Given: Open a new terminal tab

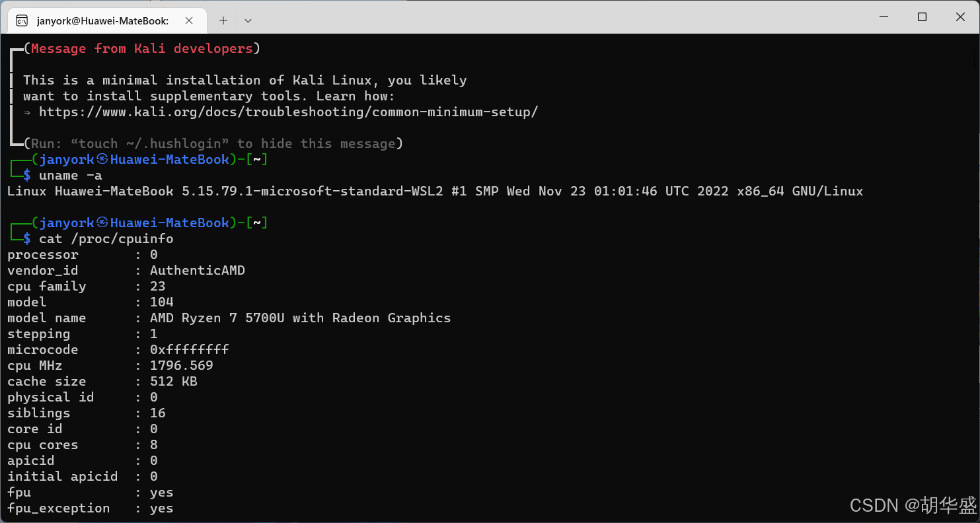Looking at the screenshot, I should 223,20.
